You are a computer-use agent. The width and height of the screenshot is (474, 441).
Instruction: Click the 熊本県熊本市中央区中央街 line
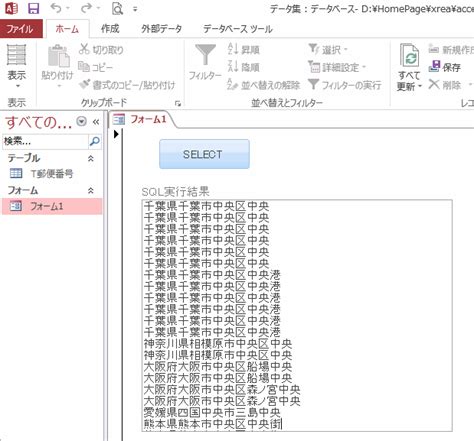click(213, 424)
